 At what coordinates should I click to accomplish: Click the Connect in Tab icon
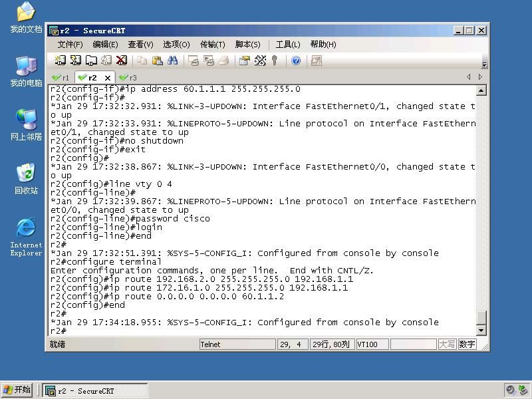tap(91, 61)
